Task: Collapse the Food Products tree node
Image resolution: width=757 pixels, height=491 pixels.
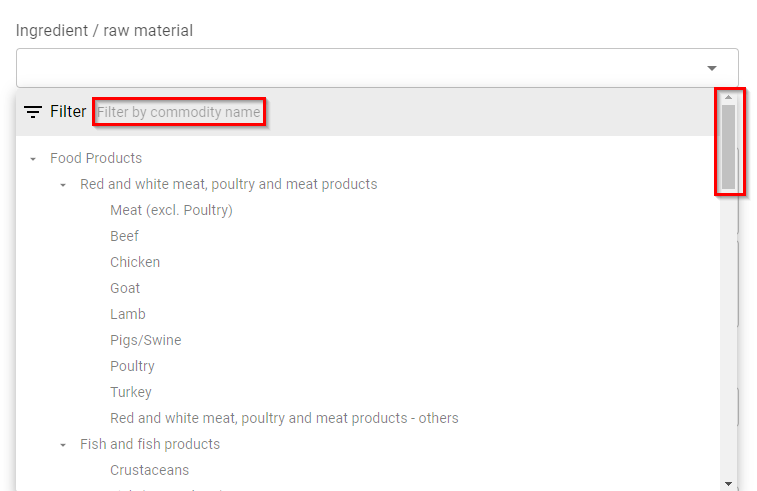Action: click(33, 159)
